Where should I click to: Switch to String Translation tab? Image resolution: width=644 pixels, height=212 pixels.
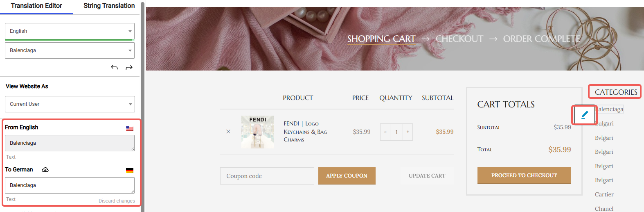(109, 6)
